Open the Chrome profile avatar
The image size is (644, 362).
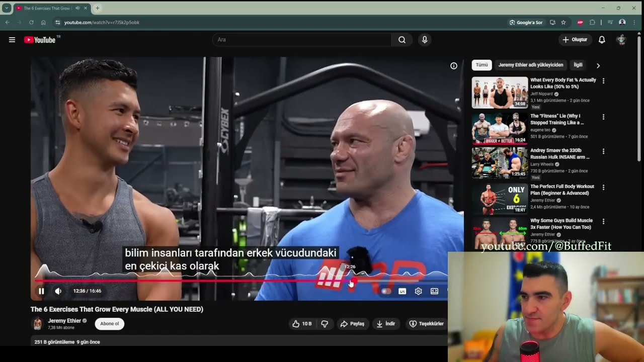622,22
